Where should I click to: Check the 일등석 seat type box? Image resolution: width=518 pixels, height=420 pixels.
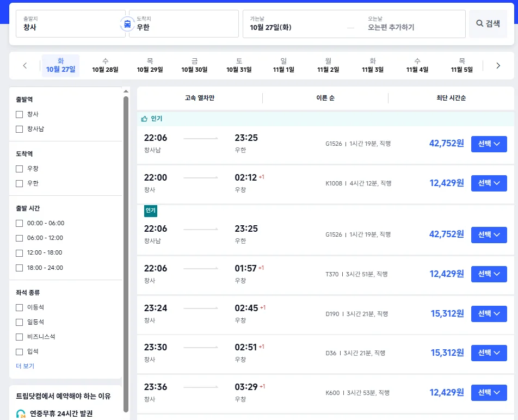(x=19, y=322)
